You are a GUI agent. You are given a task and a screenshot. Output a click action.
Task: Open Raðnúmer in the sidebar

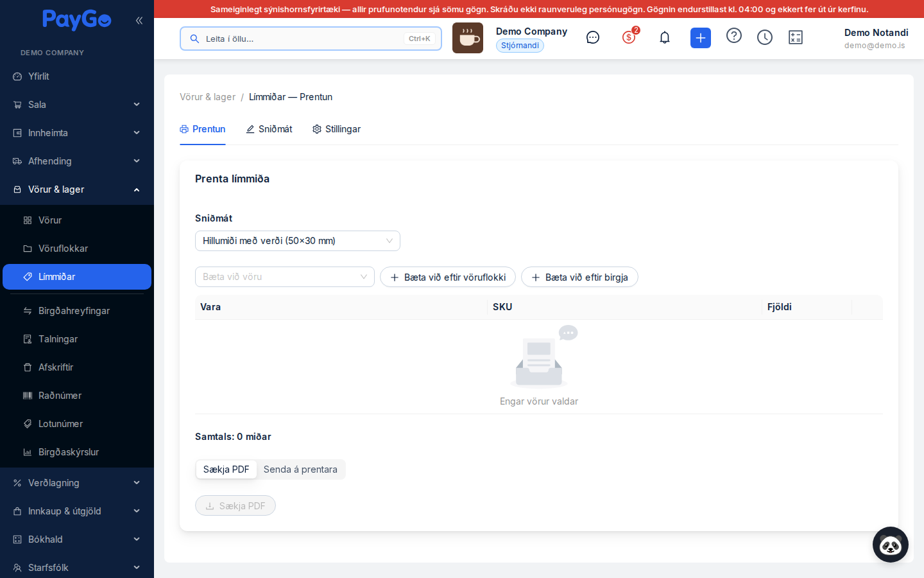pyautogui.click(x=77, y=396)
